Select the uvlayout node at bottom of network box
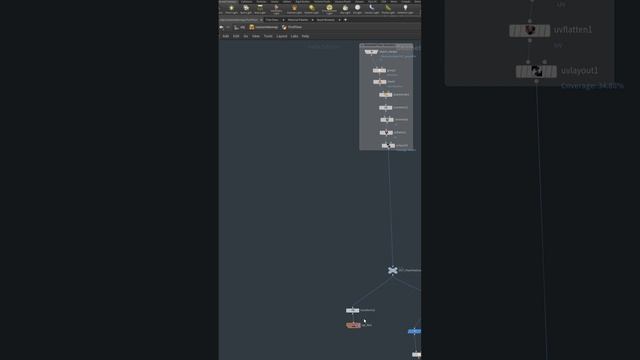 [x=388, y=145]
